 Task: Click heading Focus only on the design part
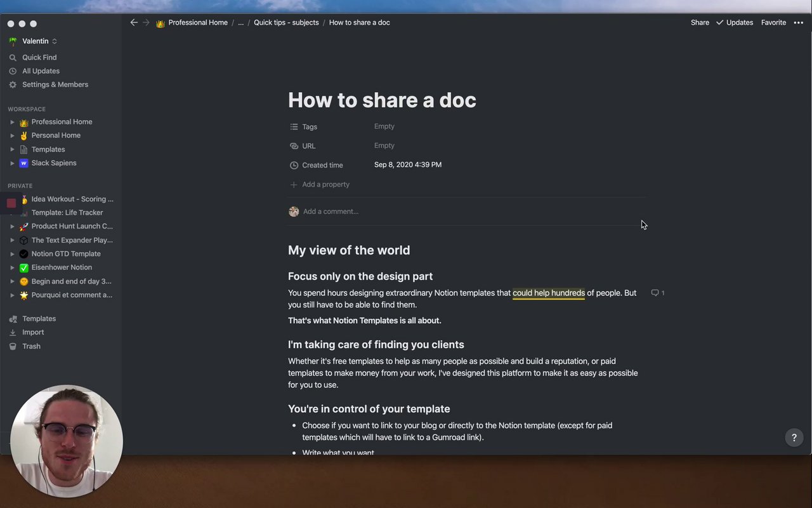tap(360, 276)
